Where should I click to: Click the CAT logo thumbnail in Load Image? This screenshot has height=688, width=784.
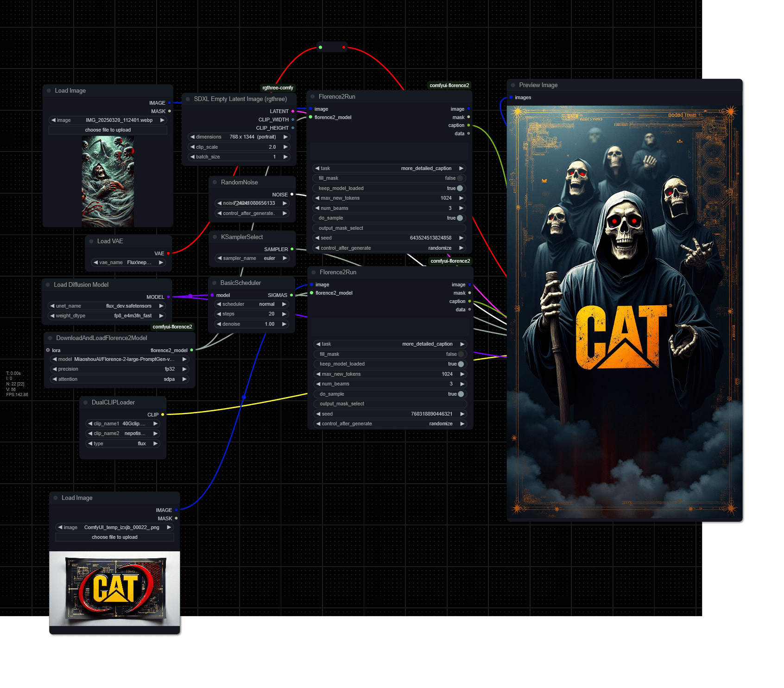pos(114,588)
